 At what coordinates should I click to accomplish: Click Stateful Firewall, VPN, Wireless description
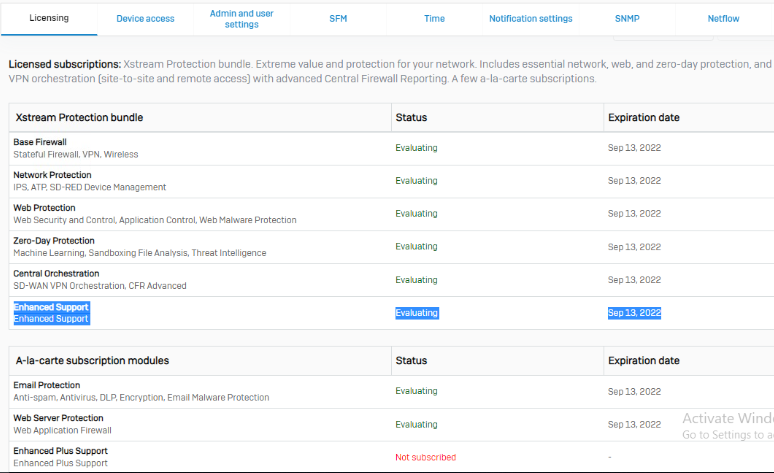coord(76,155)
